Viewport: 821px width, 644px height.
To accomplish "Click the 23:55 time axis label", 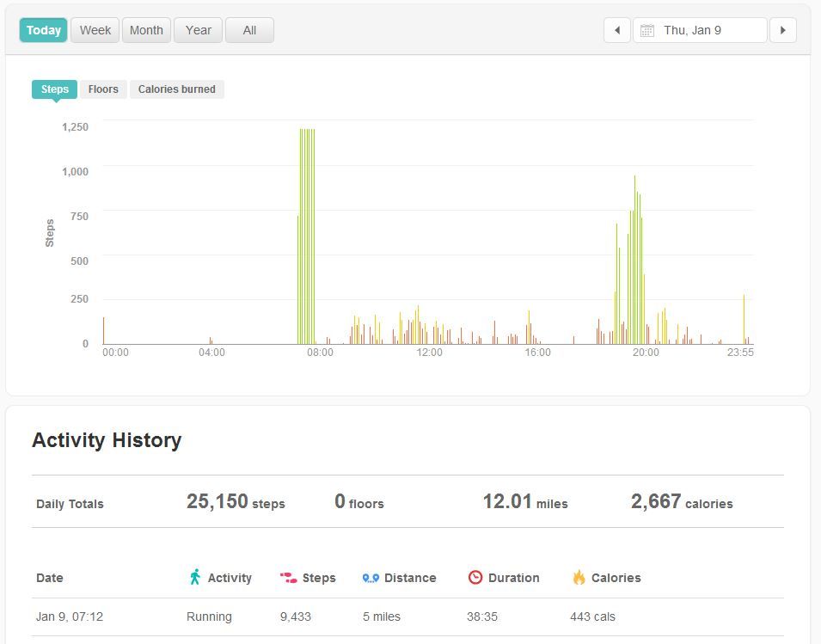I will pyautogui.click(x=740, y=353).
